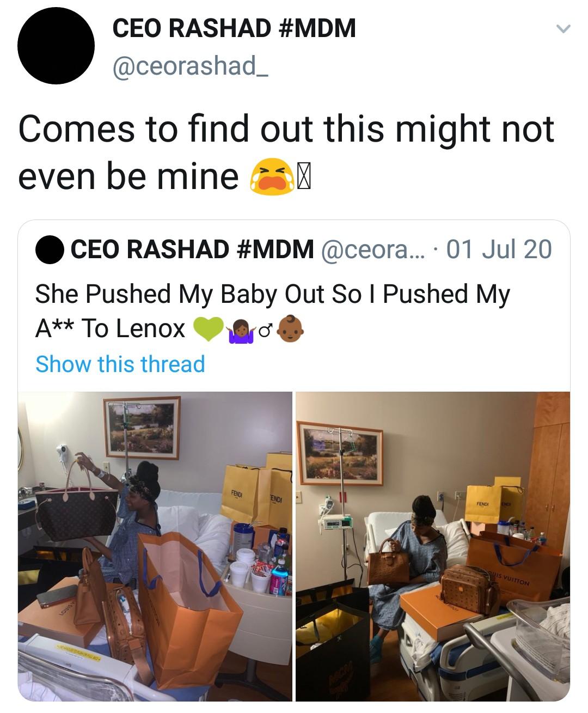Follow the 'Show this thread' link
The image size is (588, 713).
(120, 364)
